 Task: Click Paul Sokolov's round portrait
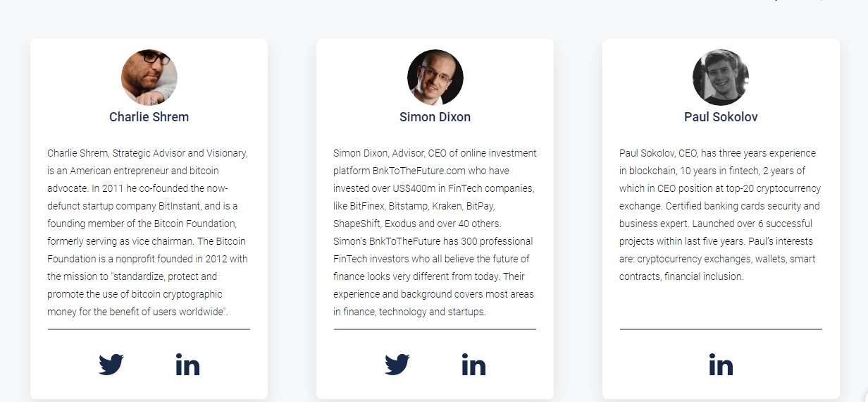721,77
